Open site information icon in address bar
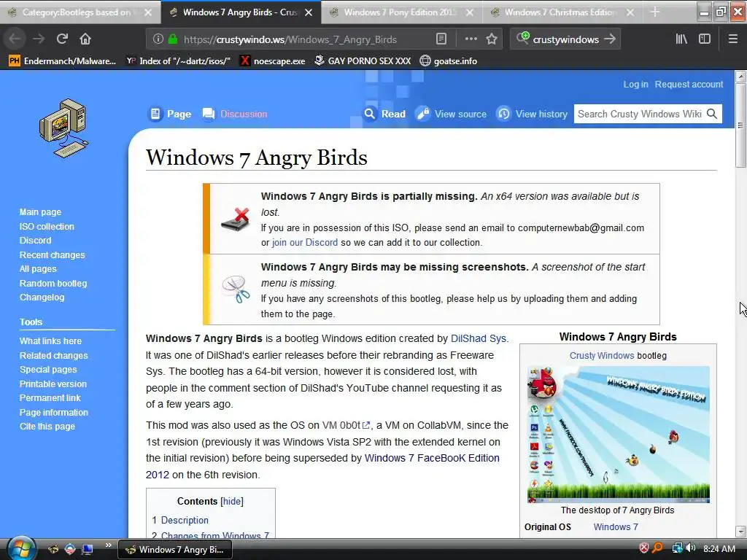The image size is (747, 560). (158, 39)
